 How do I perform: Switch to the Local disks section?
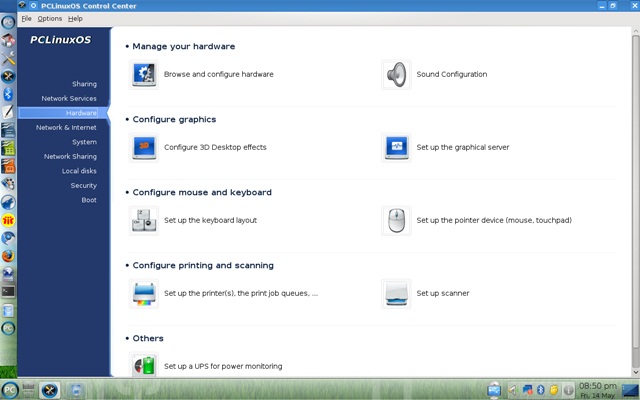click(x=79, y=171)
